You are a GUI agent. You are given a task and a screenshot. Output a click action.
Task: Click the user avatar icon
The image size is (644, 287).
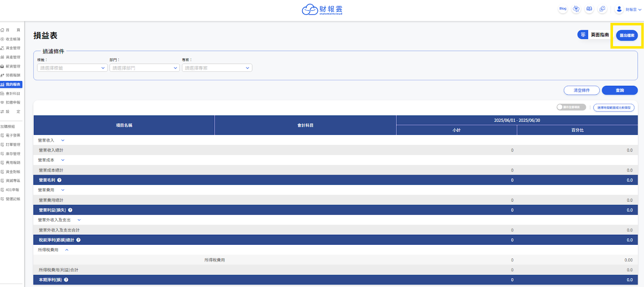tap(619, 9)
